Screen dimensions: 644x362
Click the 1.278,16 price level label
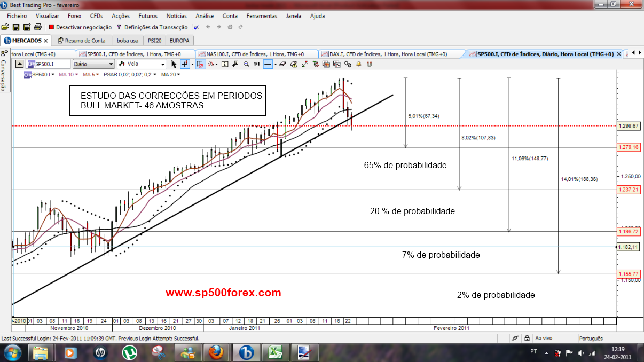(629, 147)
